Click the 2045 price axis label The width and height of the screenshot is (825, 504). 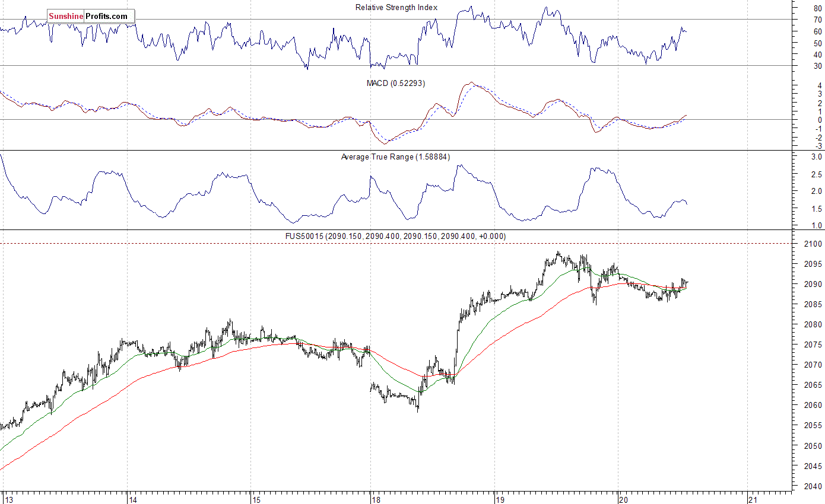pyautogui.click(x=813, y=467)
